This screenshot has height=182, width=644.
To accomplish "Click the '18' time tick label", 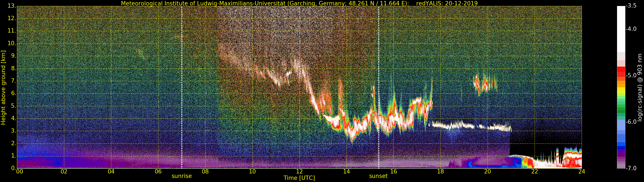I will (440, 172).
